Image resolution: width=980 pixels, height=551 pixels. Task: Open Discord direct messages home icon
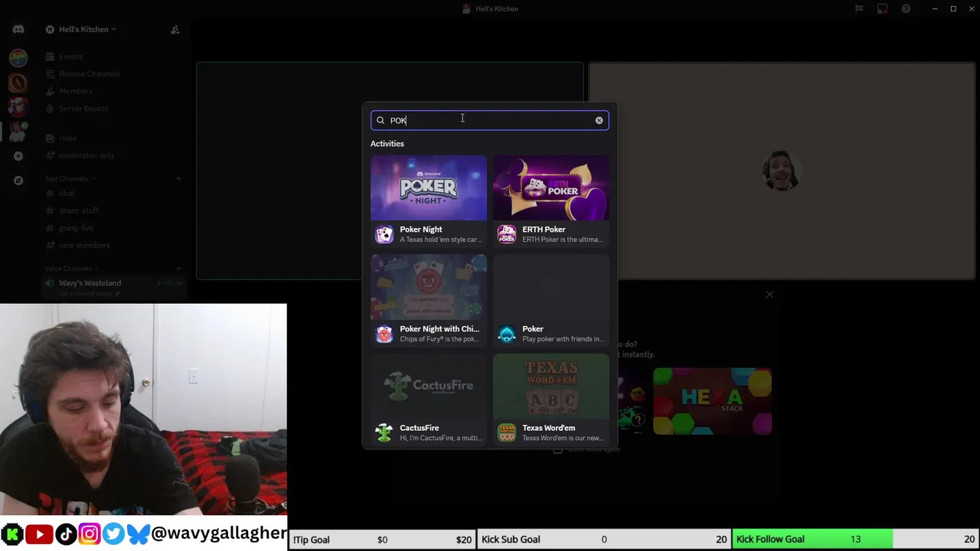[x=18, y=29]
